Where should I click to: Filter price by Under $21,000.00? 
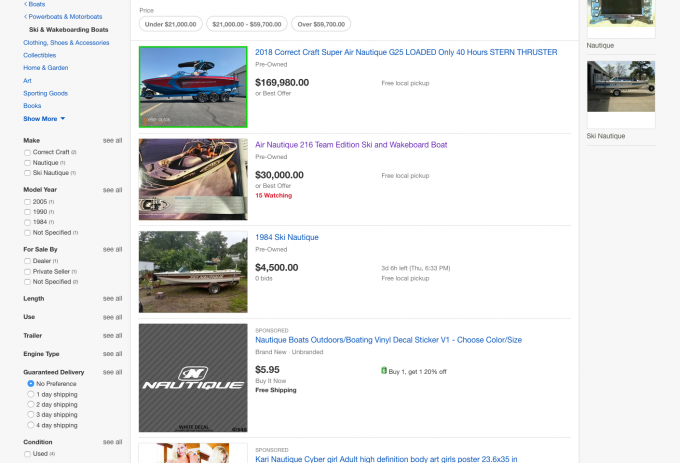171,23
